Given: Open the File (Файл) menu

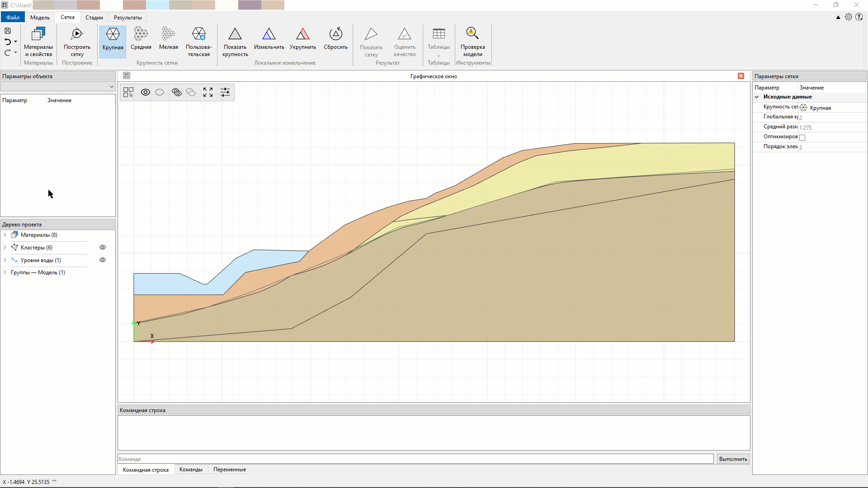Looking at the screenshot, I should (13, 18).
